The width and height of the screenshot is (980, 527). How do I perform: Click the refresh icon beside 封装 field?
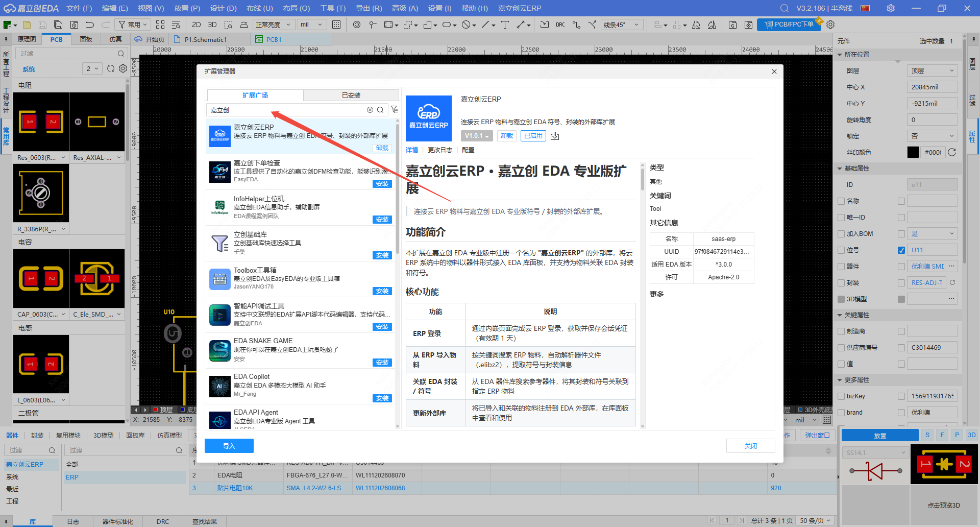click(x=952, y=282)
